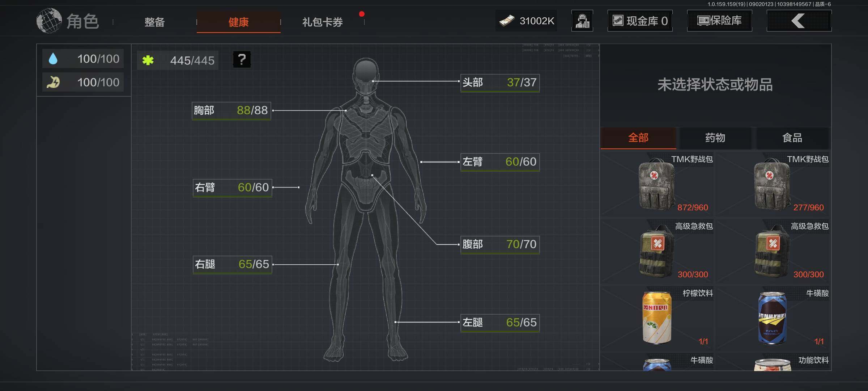
Task: Select the 功能饮料 energy drink item
Action: click(x=773, y=363)
